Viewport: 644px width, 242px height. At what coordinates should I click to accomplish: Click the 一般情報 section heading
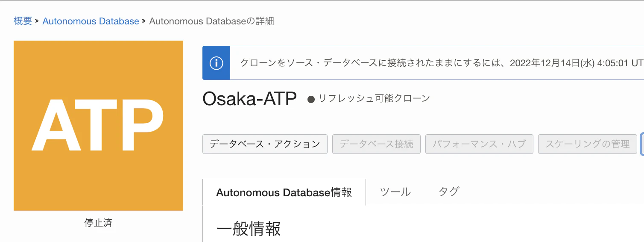[249, 229]
